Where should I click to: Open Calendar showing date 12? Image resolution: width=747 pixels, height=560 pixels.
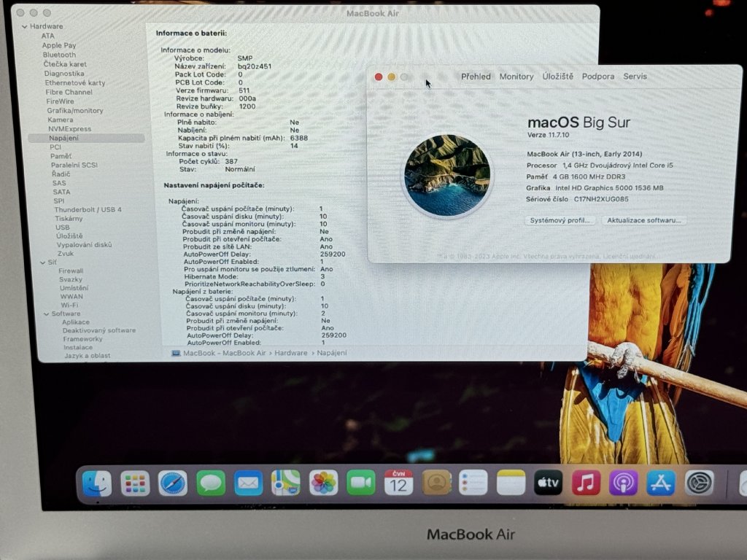pyautogui.click(x=398, y=483)
